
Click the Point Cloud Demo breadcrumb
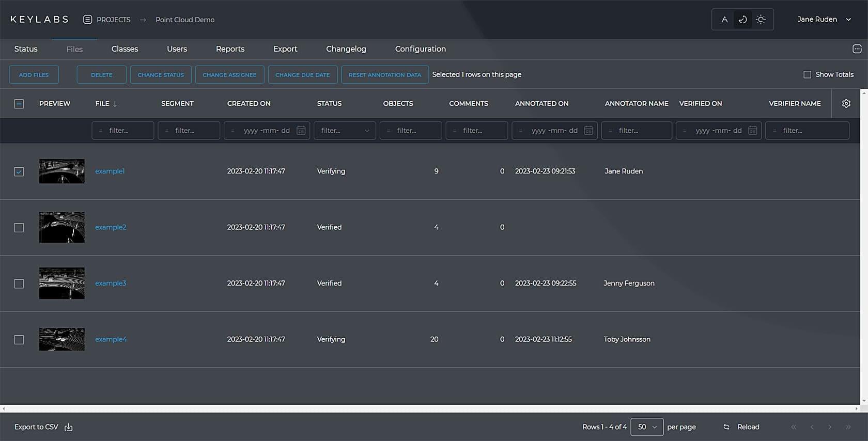coord(185,20)
